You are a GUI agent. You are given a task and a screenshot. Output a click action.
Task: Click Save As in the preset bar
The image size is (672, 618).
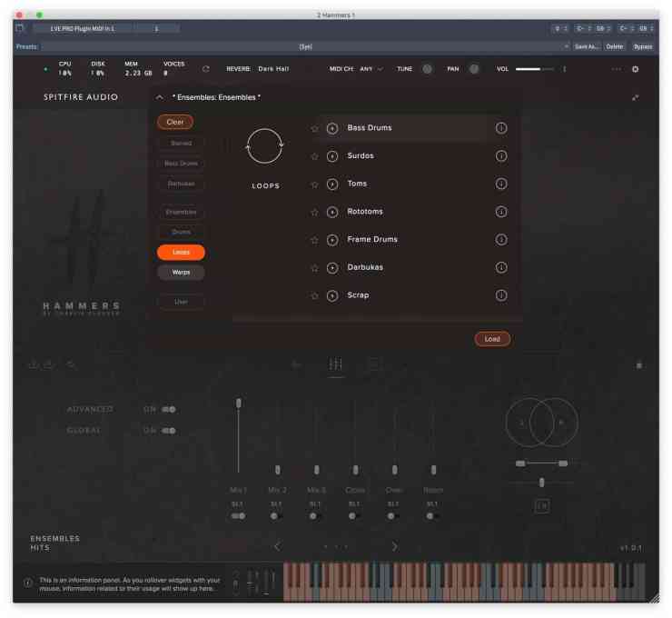587,46
